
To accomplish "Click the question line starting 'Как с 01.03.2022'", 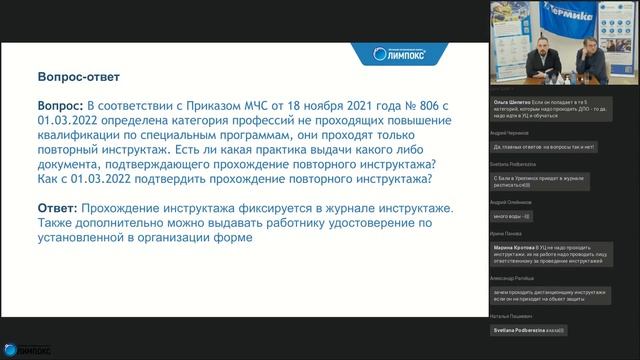I will click(x=235, y=179).
